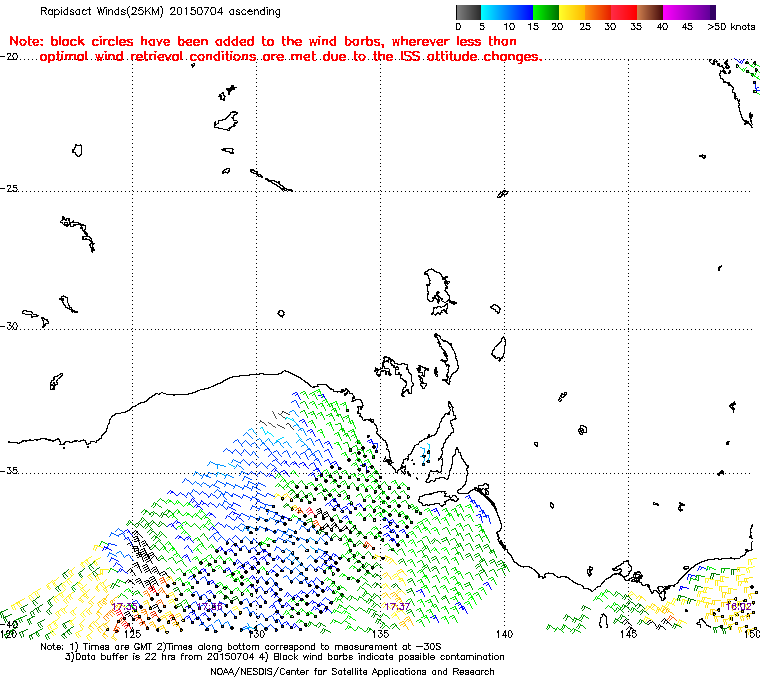Screen dimensions: 760x688
Task: Click the magenta-purple 40-50 knots legend segment
Action: pos(689,12)
